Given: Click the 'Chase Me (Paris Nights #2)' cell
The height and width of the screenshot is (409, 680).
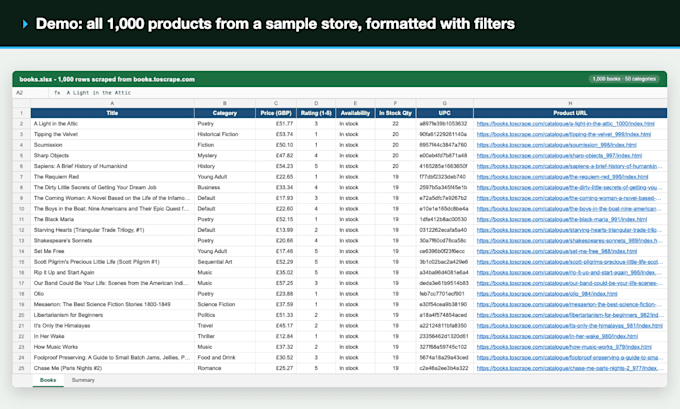Looking at the screenshot, I should 112,368.
